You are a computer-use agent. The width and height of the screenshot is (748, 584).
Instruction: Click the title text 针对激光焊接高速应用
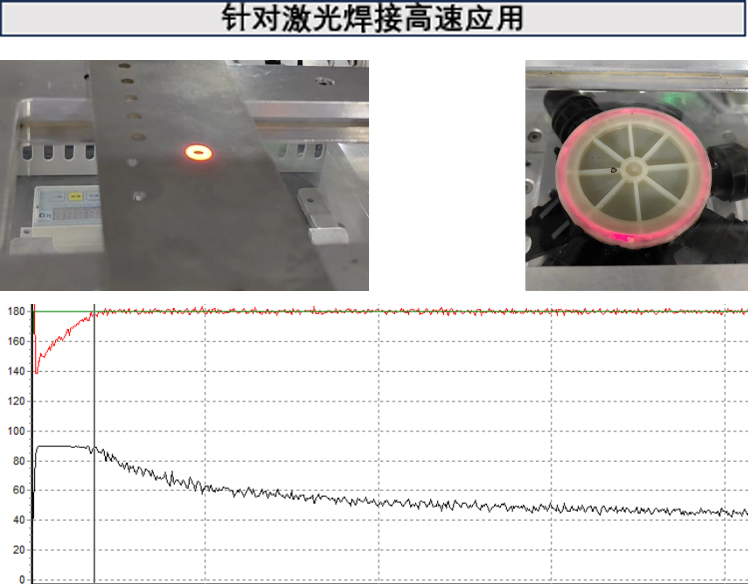[x=372, y=19]
